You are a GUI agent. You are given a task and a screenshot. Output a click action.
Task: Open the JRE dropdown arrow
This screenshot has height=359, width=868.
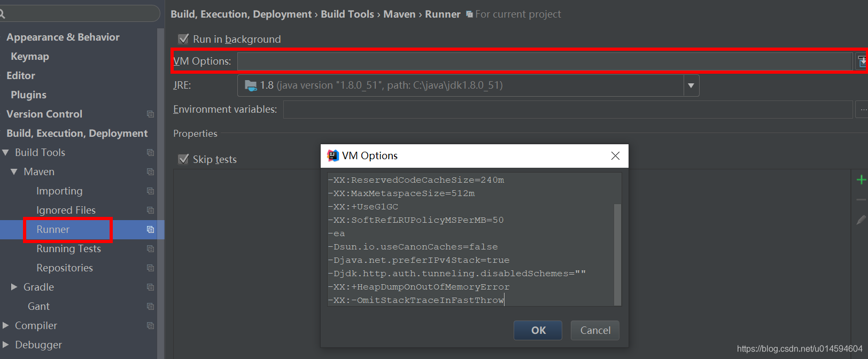(691, 85)
